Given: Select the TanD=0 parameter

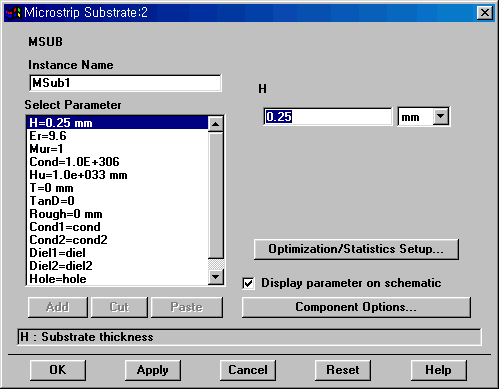Looking at the screenshot, I should pyautogui.click(x=117, y=201).
